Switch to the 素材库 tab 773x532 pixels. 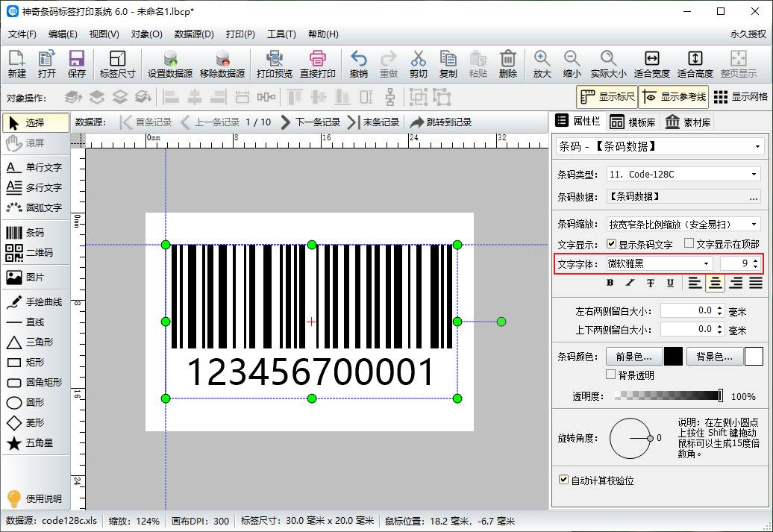tap(688, 122)
